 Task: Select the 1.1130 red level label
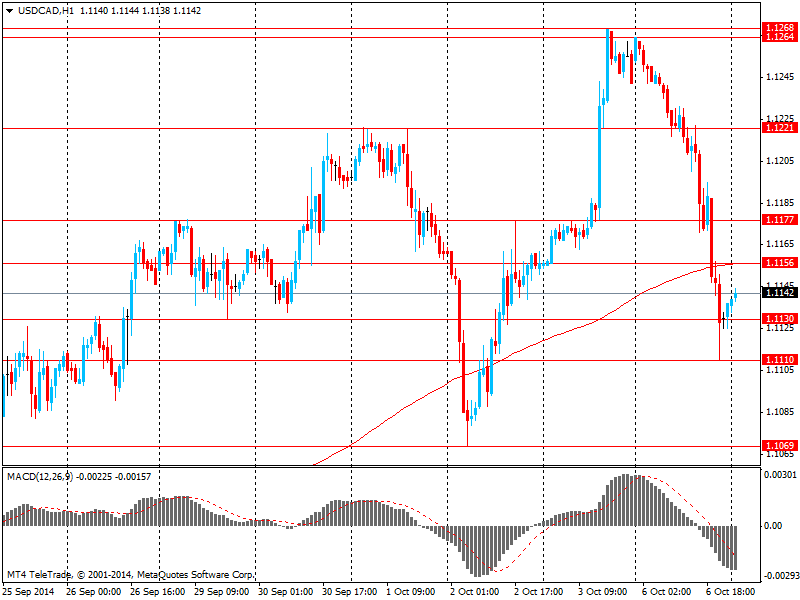[x=780, y=319]
